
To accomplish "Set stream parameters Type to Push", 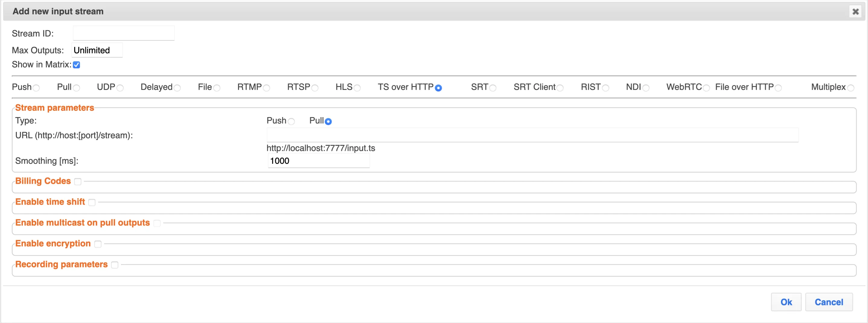I will pyautogui.click(x=292, y=121).
